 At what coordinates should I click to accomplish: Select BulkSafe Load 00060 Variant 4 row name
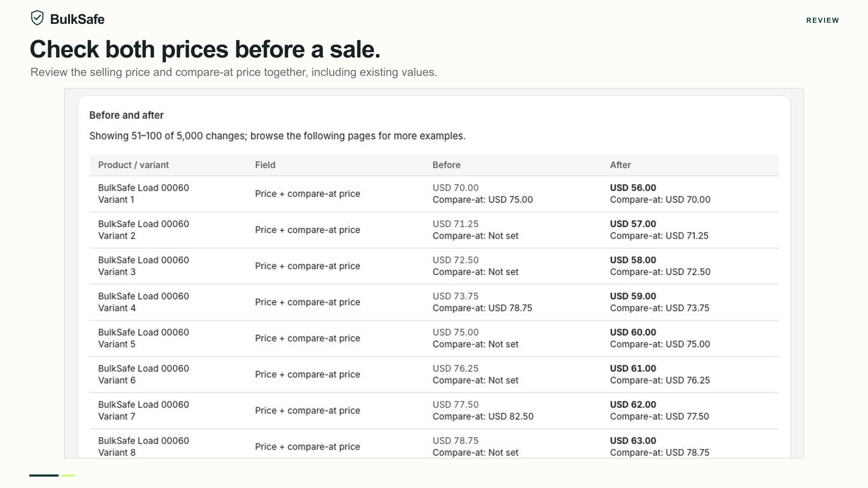pos(144,302)
